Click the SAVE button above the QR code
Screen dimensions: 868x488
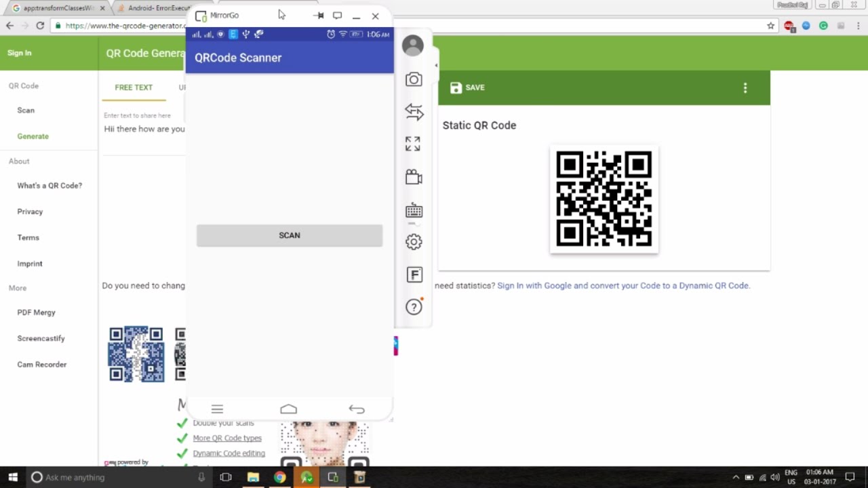click(467, 87)
